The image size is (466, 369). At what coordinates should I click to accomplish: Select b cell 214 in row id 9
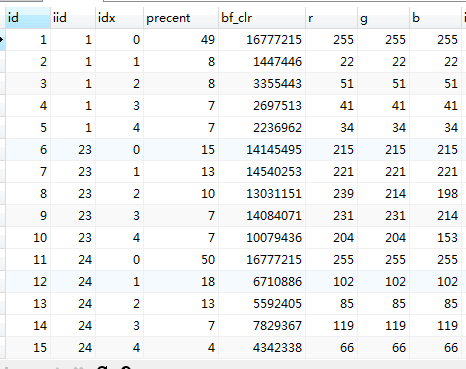click(435, 216)
